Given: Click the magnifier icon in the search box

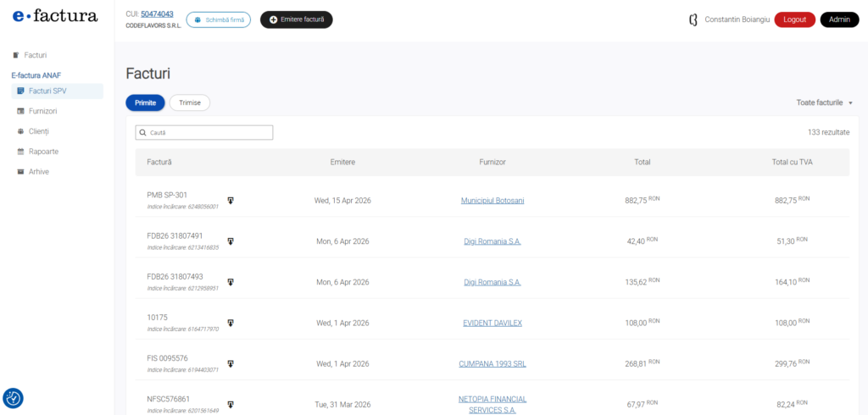Looking at the screenshot, I should pos(143,133).
